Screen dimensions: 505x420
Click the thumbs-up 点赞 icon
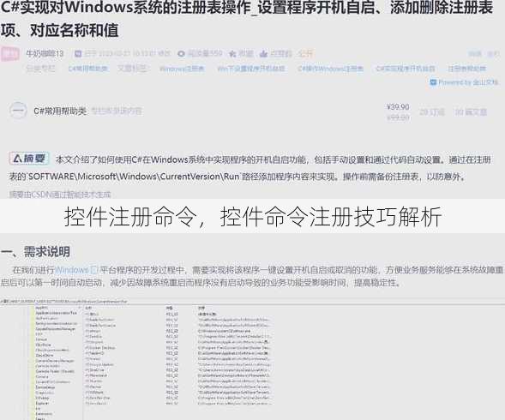[263, 53]
